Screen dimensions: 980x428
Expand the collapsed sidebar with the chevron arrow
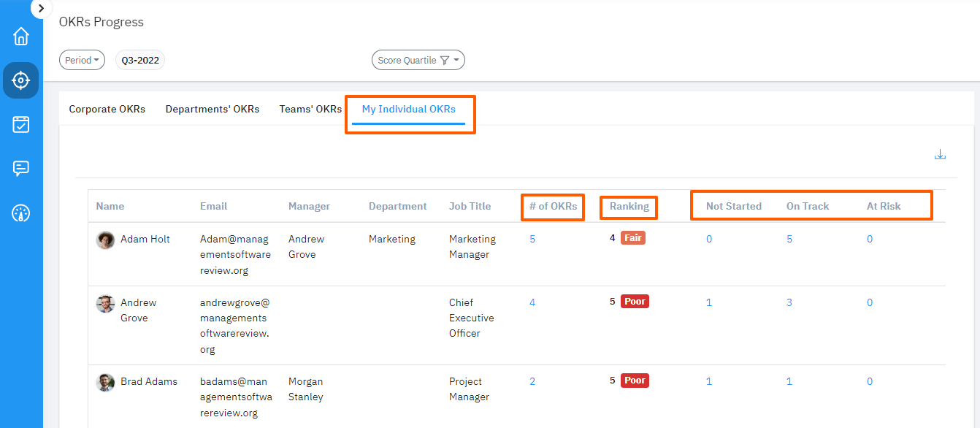point(41,9)
